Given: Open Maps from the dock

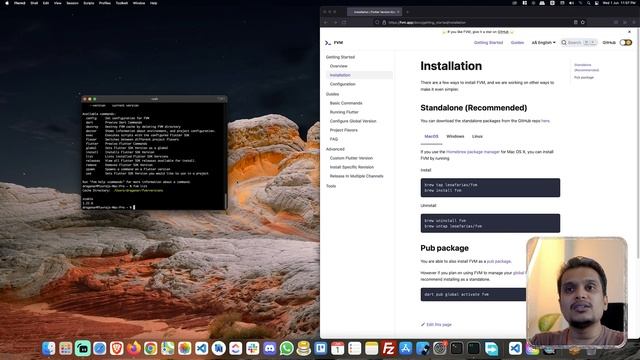Looking at the screenshot, I should [167, 348].
